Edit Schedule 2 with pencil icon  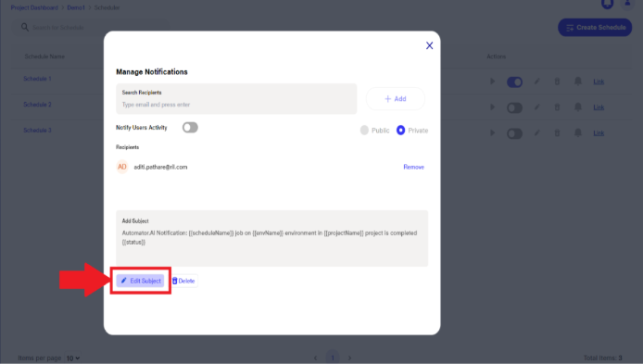pos(536,107)
